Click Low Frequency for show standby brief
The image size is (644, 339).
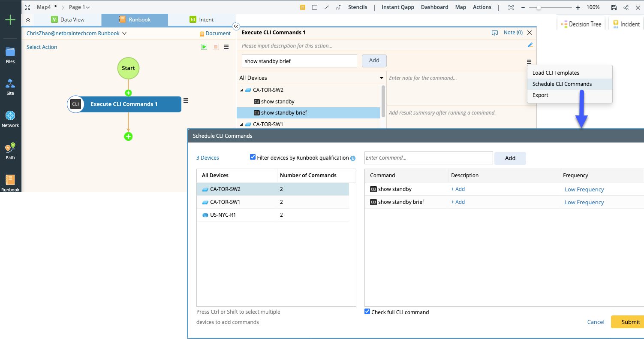tap(584, 202)
